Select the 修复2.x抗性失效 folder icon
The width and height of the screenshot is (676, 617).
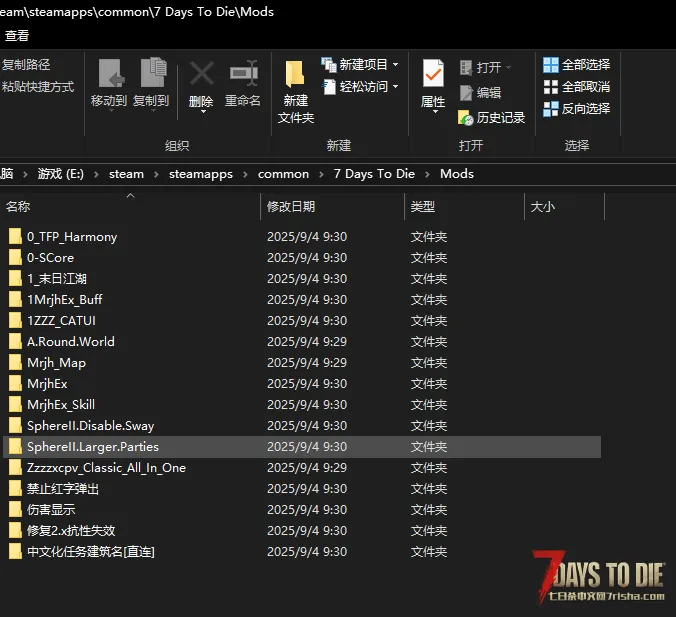pos(15,530)
